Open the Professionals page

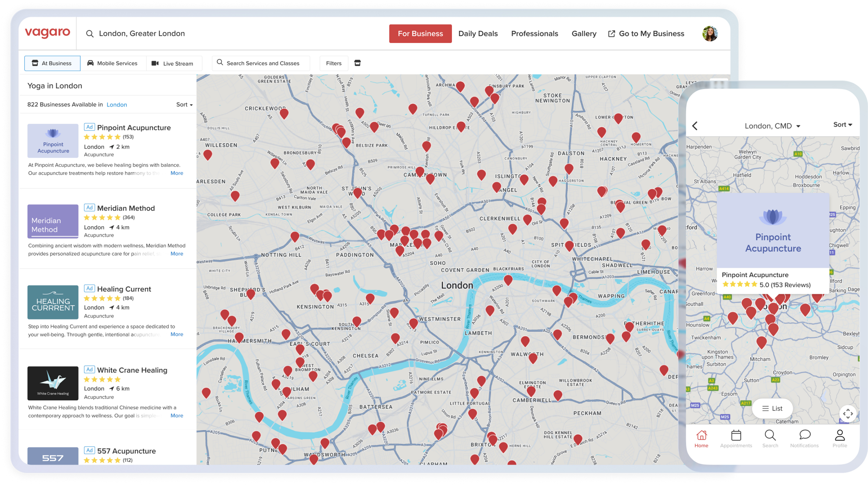pos(534,34)
